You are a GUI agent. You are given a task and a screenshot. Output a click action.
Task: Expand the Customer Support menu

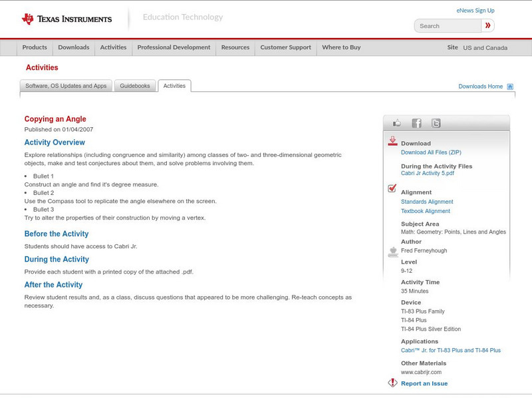[x=285, y=48]
